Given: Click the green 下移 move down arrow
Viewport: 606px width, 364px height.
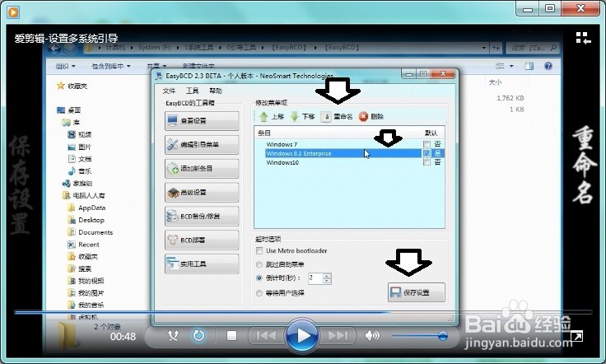Looking at the screenshot, I should point(302,116).
